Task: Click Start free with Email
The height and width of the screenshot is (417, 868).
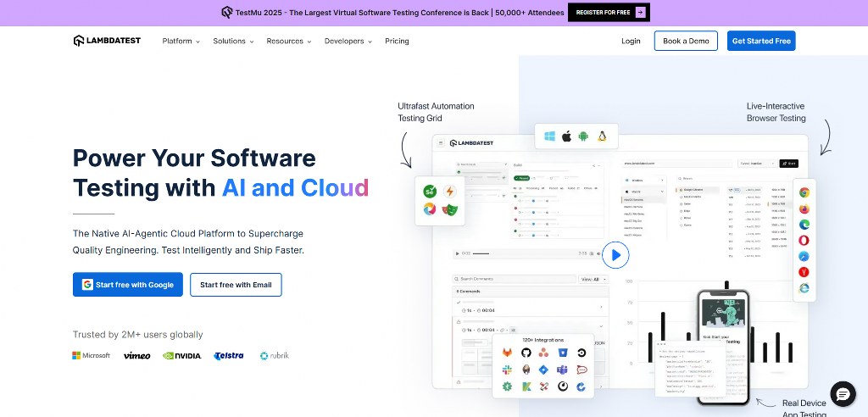Action: click(x=236, y=285)
